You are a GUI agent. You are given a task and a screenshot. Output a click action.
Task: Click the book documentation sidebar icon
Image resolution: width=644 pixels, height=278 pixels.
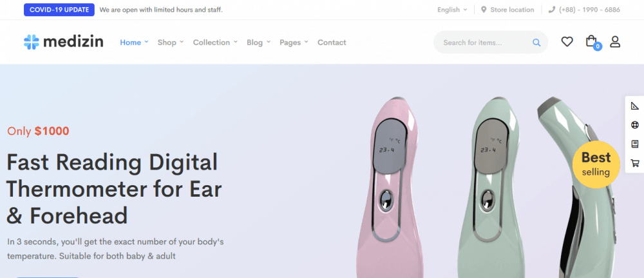click(x=634, y=144)
